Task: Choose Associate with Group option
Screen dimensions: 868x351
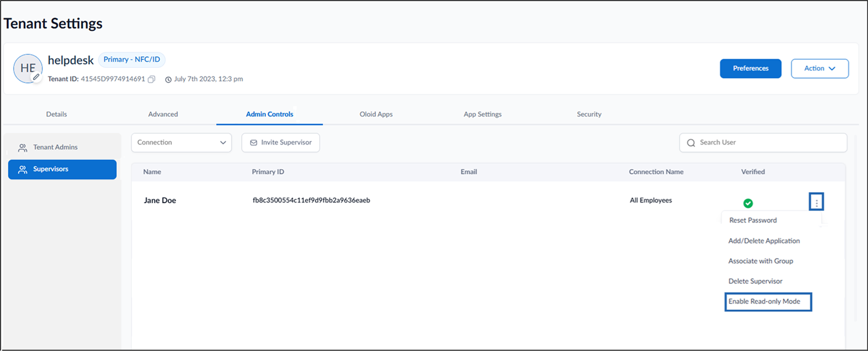Action: point(761,261)
